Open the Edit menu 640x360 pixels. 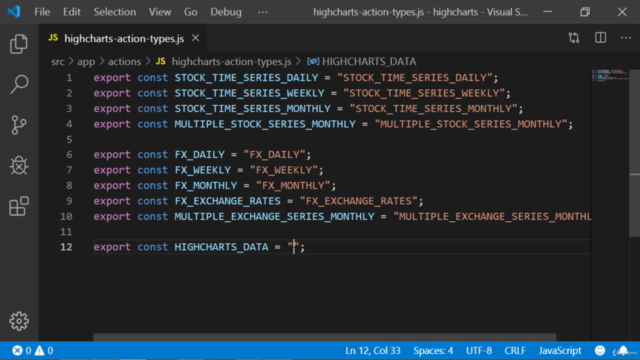[x=71, y=12]
